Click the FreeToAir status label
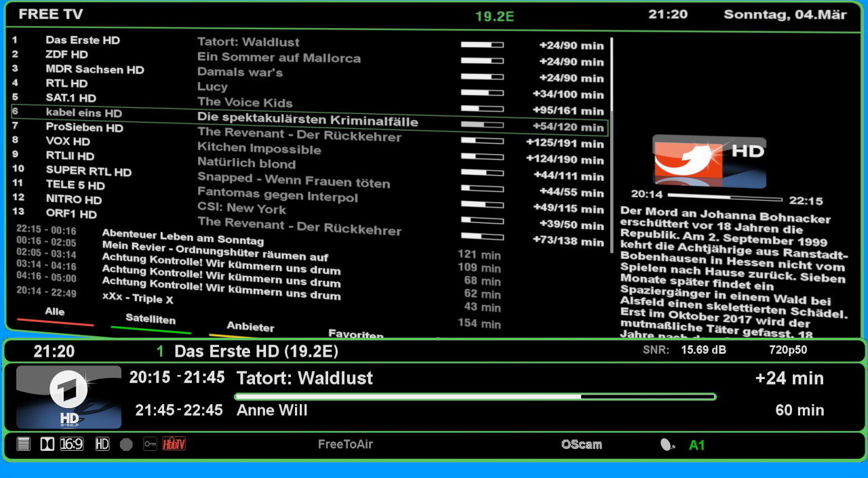The width and height of the screenshot is (868, 478). [x=345, y=444]
